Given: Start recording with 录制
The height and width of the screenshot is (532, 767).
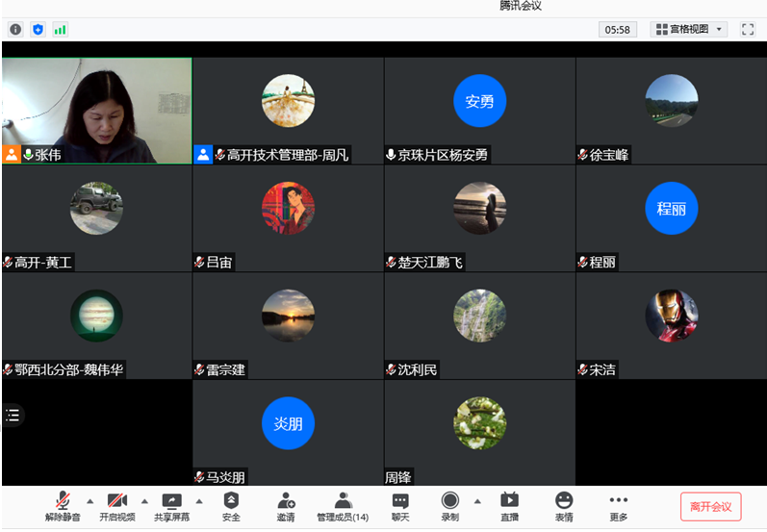Looking at the screenshot, I should coord(450,506).
